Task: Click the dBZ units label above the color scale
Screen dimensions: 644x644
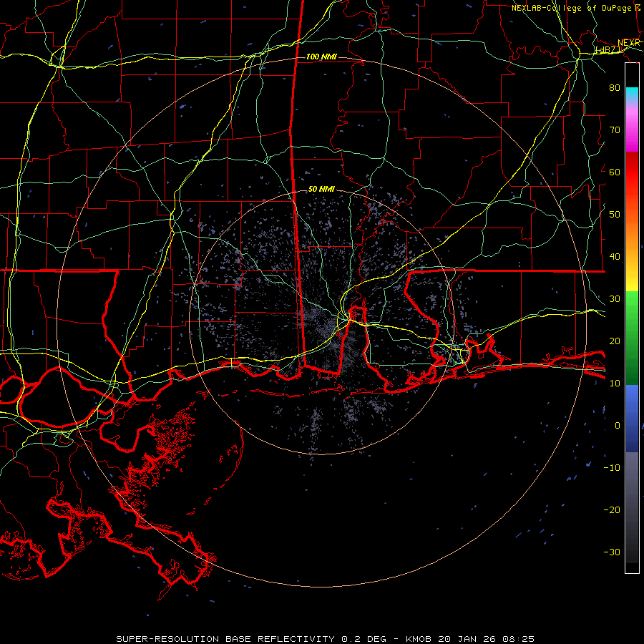Action: coord(609,49)
